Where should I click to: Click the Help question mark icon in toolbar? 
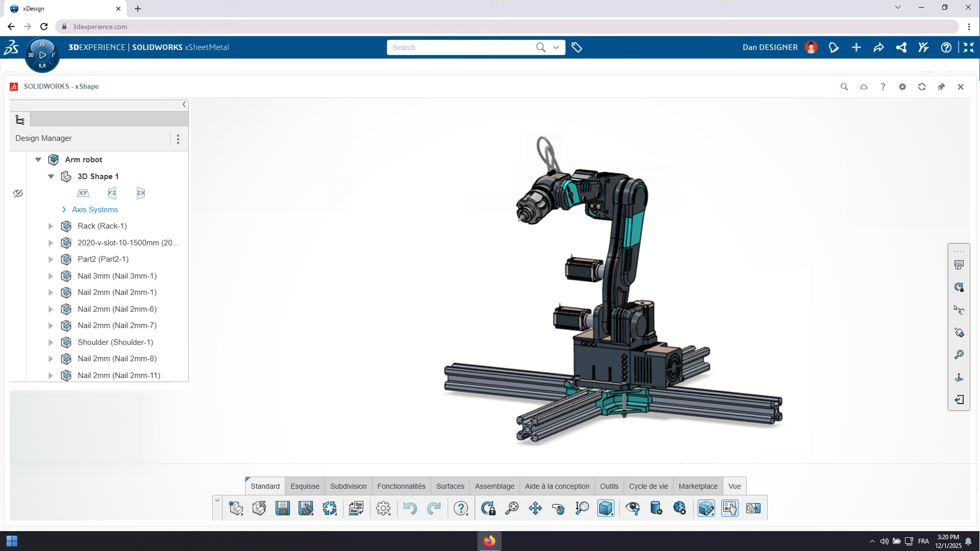point(461,508)
